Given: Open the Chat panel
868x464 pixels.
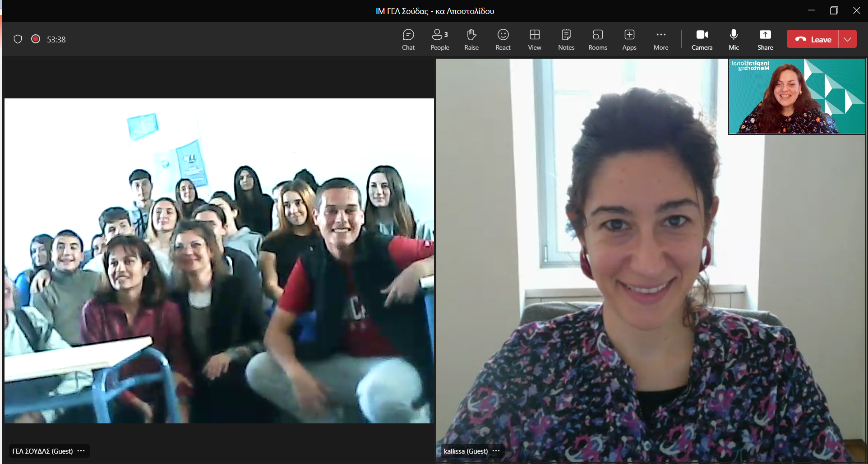Looking at the screenshot, I should (x=408, y=39).
